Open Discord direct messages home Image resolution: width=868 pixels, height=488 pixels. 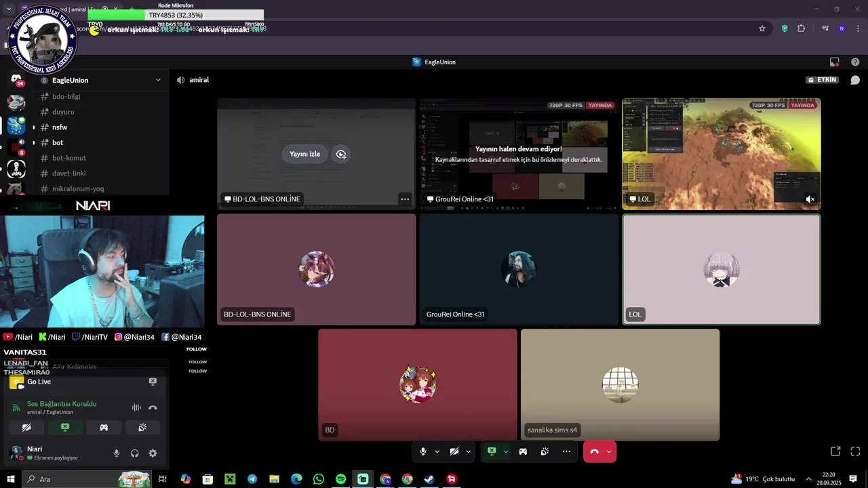pos(16,80)
